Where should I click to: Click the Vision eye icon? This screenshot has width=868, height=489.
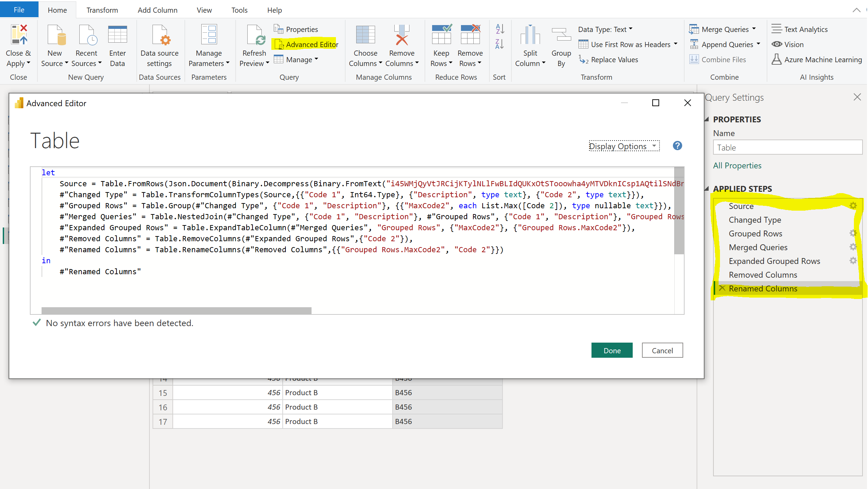tap(777, 44)
